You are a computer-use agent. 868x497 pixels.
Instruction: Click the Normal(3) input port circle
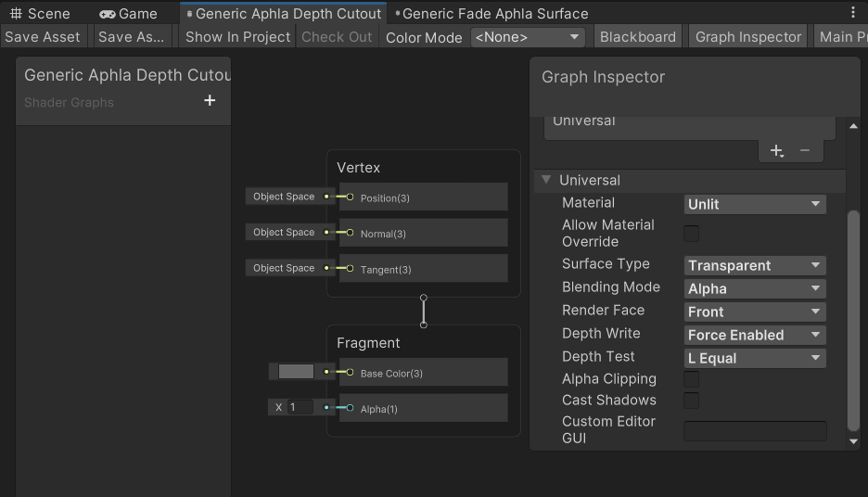(350, 233)
